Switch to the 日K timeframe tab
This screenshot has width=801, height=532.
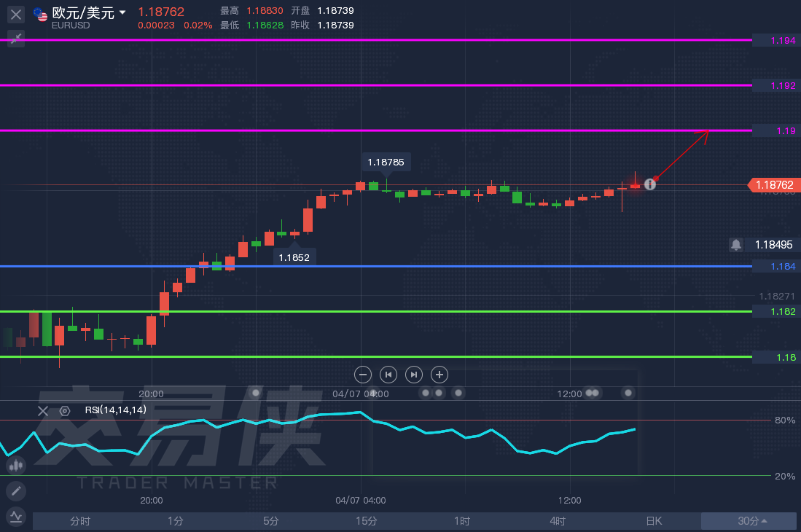tap(653, 521)
